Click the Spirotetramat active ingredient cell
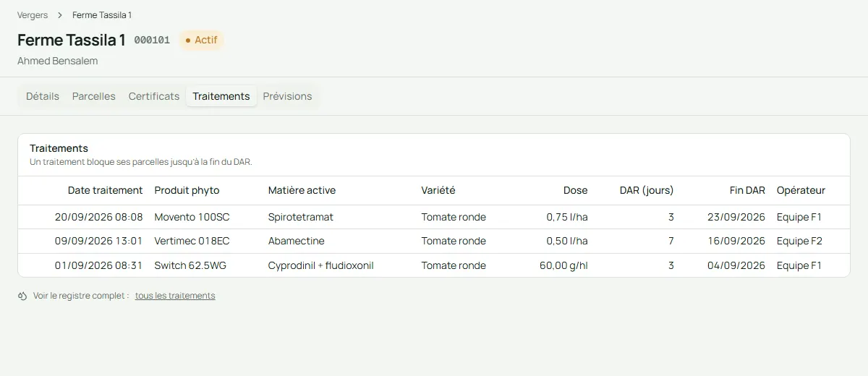This screenshot has height=376, width=868. 301,217
